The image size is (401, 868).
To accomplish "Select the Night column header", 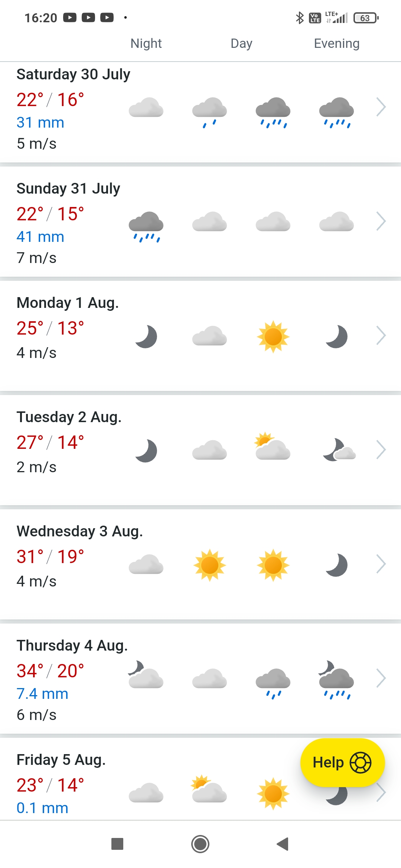I will pos(146,44).
